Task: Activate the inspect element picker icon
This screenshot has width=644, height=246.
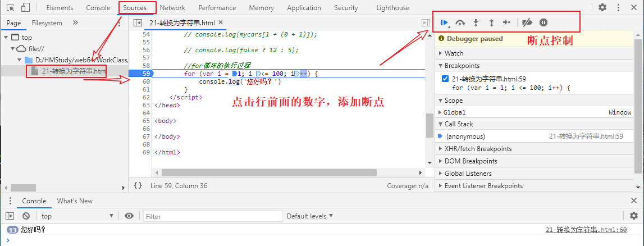Action: coord(11,7)
